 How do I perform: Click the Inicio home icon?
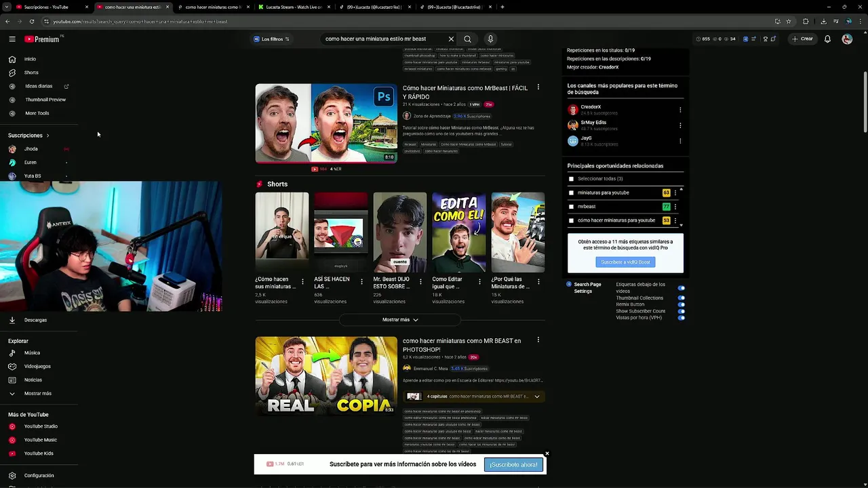point(12,59)
